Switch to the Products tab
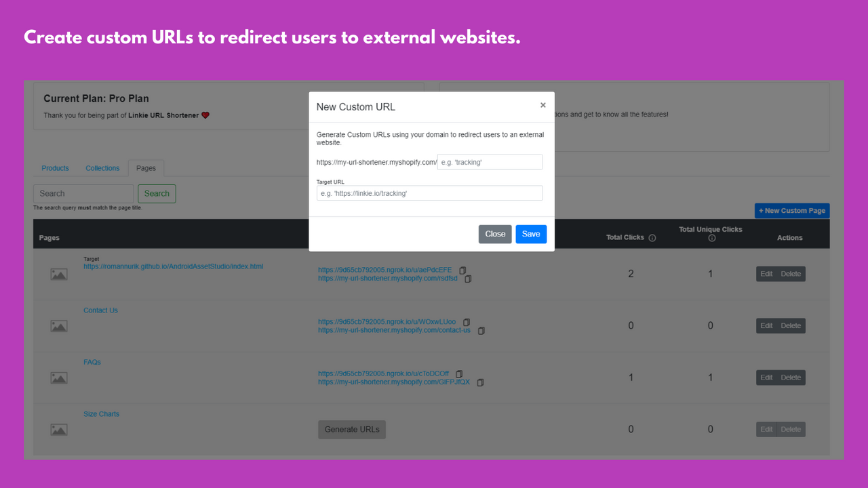Screen dimensions: 868x488 point(55,168)
